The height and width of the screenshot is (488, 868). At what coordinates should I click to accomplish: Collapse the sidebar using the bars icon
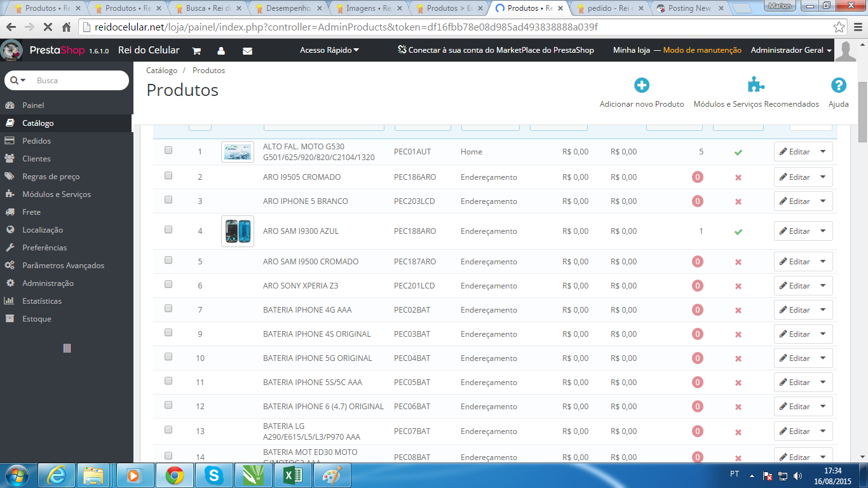pyautogui.click(x=67, y=348)
